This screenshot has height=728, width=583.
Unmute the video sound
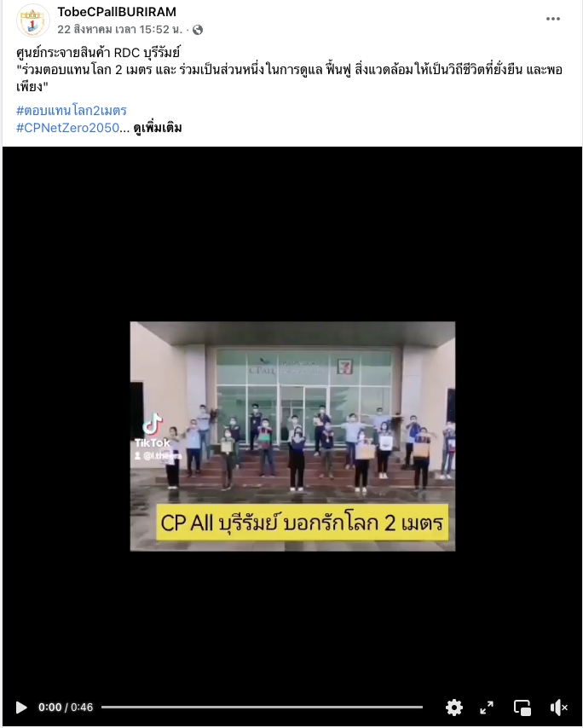point(558,707)
